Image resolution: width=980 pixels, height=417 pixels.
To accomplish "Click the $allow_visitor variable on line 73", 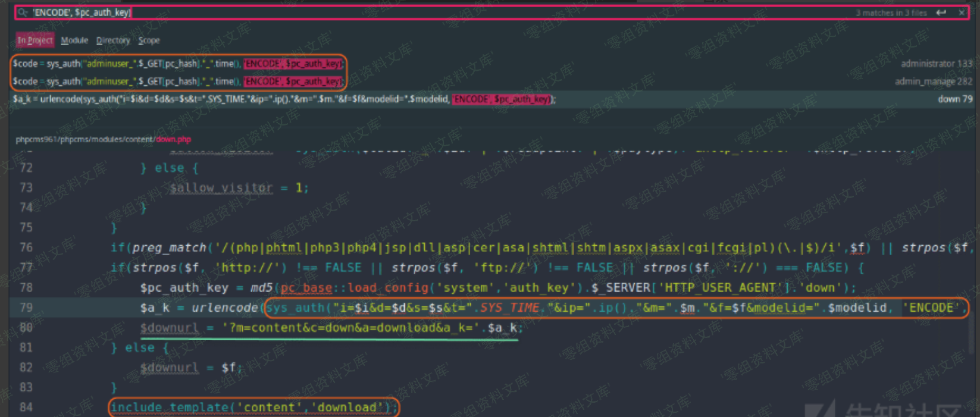I will (221, 188).
